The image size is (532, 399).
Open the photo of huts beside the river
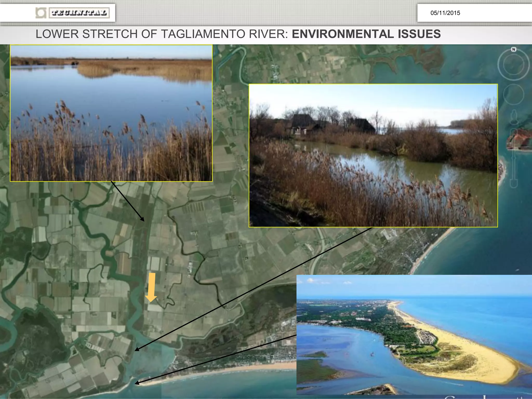point(373,155)
